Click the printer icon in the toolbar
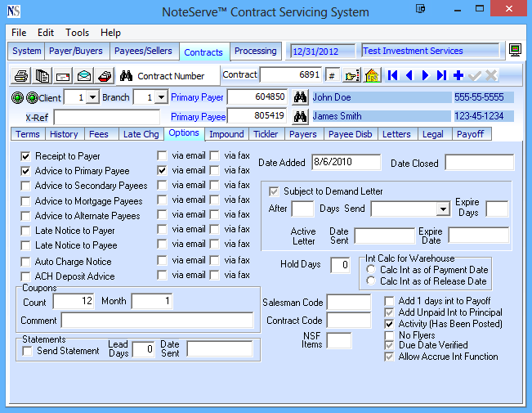532x413 pixels. pyautogui.click(x=22, y=75)
